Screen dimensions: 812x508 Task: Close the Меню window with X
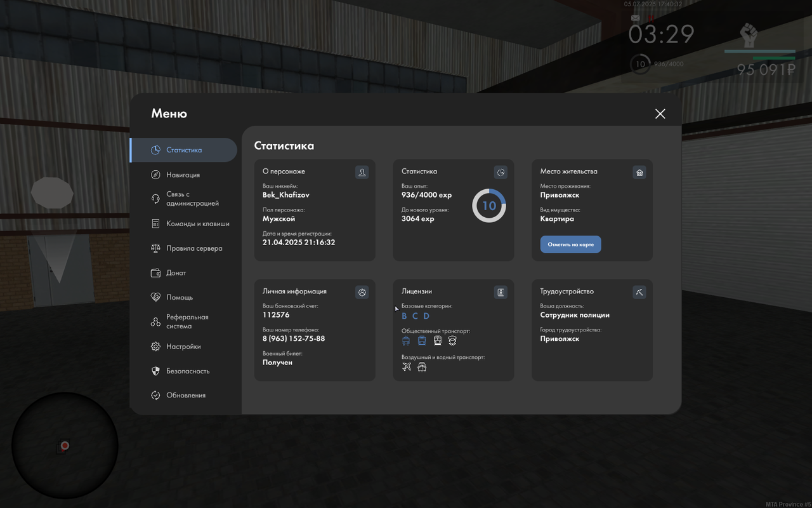tap(660, 114)
